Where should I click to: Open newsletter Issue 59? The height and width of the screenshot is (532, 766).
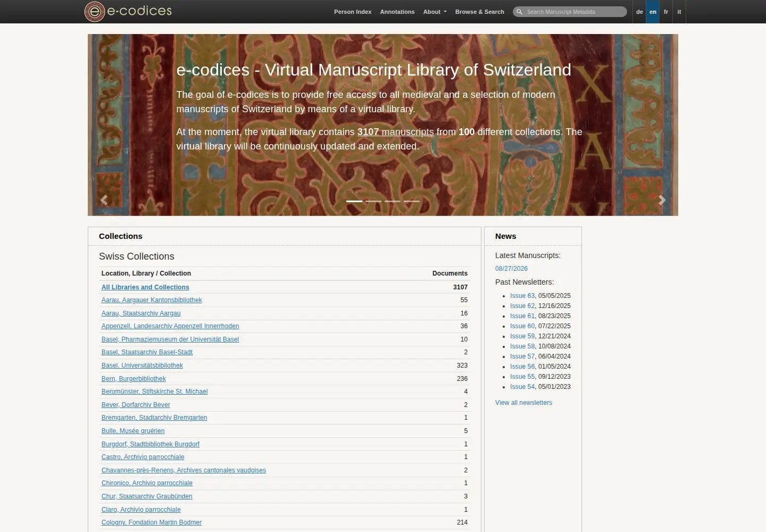pos(522,336)
